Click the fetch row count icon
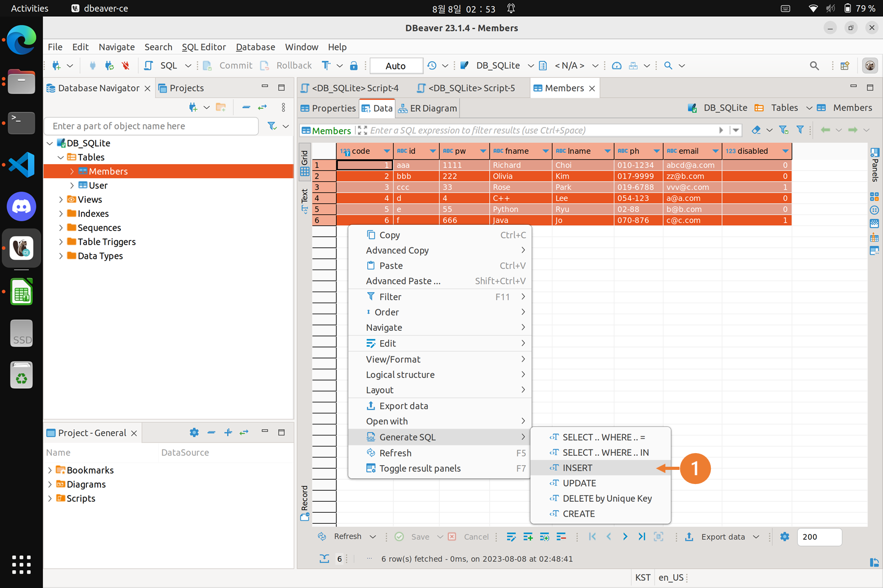883x588 pixels. click(x=324, y=559)
